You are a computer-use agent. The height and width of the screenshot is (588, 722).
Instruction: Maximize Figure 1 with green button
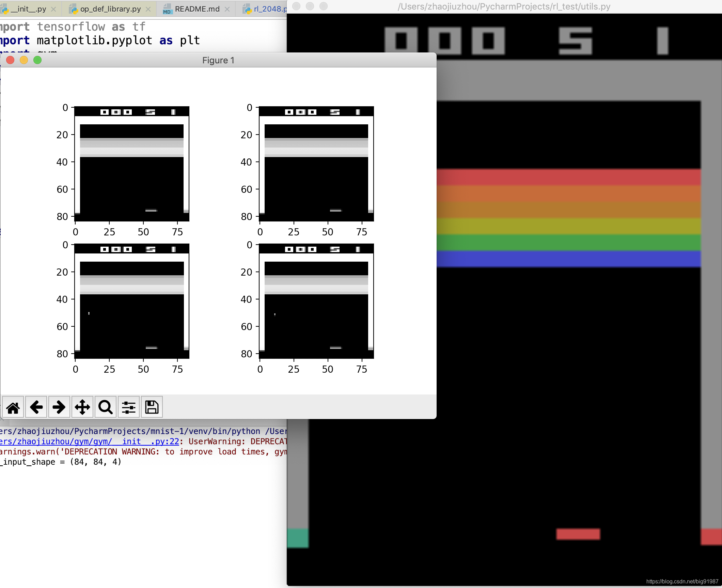coord(37,60)
